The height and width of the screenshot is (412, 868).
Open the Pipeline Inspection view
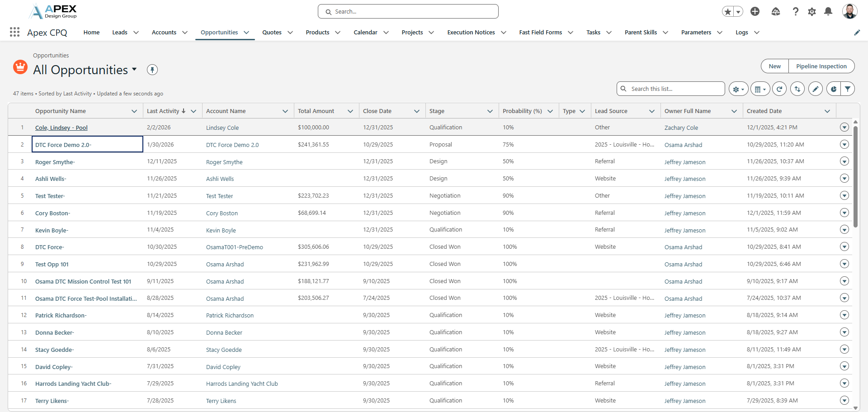pos(821,66)
